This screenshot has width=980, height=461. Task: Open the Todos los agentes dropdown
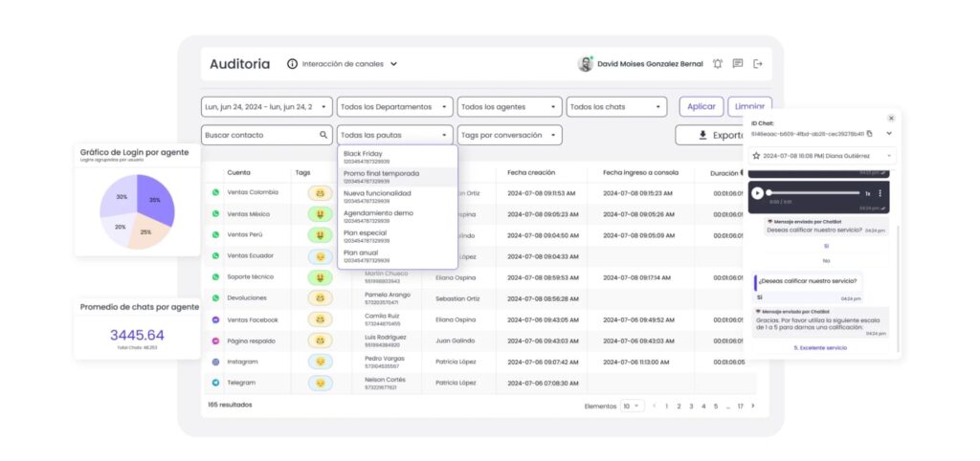509,107
